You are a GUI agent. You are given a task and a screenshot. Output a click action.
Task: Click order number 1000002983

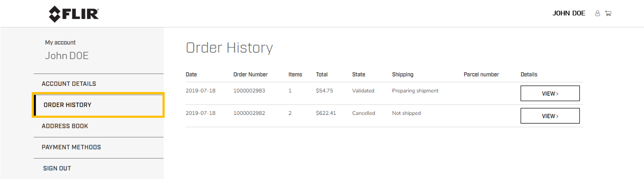click(x=249, y=91)
